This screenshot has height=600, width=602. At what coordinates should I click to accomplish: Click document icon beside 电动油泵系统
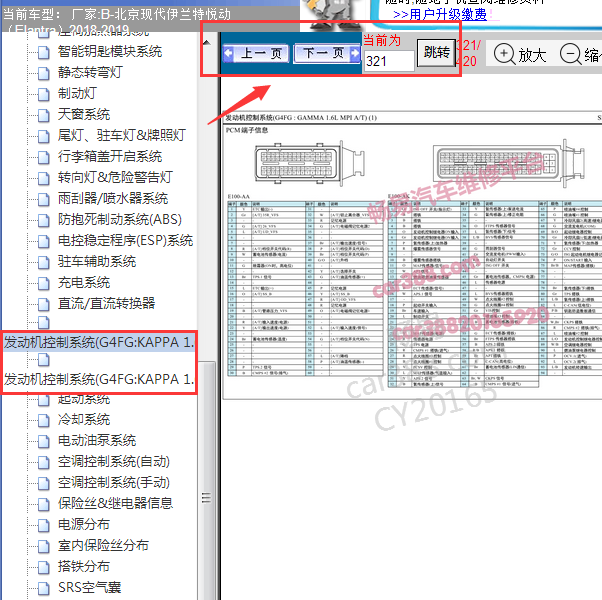pyautogui.click(x=44, y=442)
